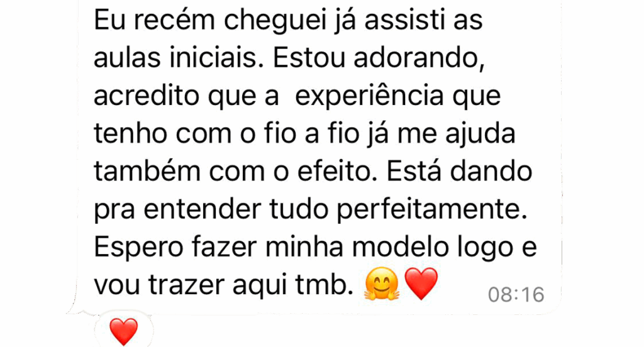
Task: Click the words 'me ajuda' in the message
Action: [x=457, y=135]
